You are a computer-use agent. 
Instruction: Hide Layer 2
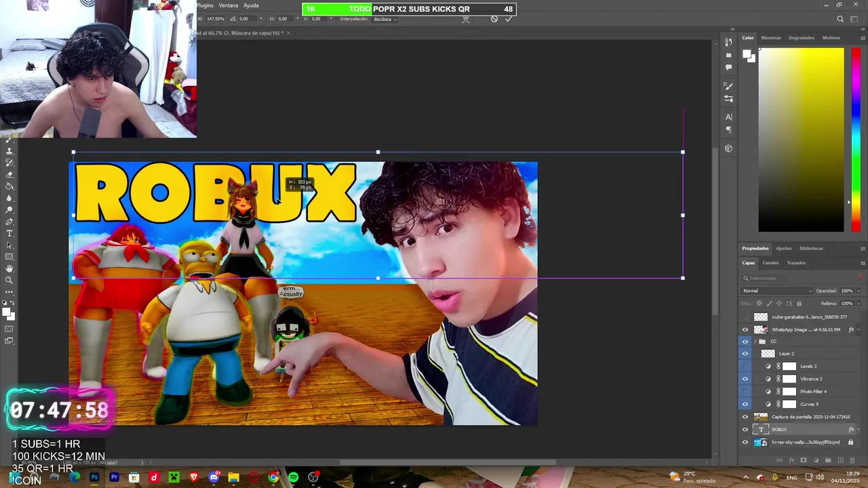(x=745, y=353)
